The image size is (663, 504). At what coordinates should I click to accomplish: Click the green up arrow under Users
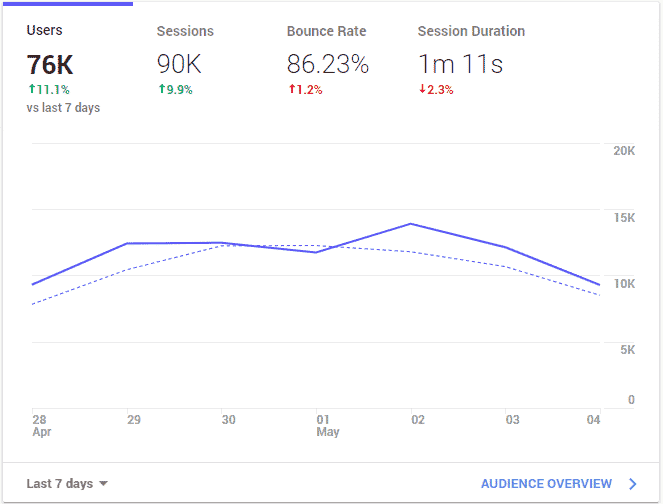pos(31,90)
